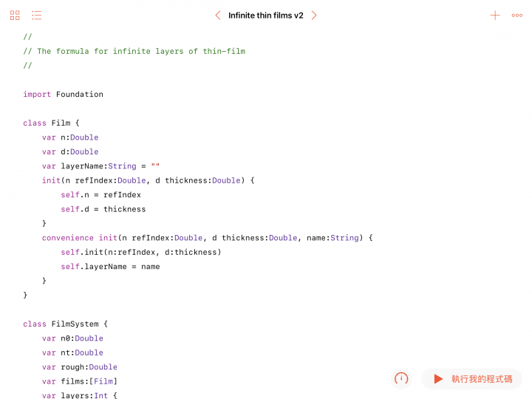This screenshot has height=399, width=532.
Task: Open the three-dots more options menu
Action: tap(517, 16)
